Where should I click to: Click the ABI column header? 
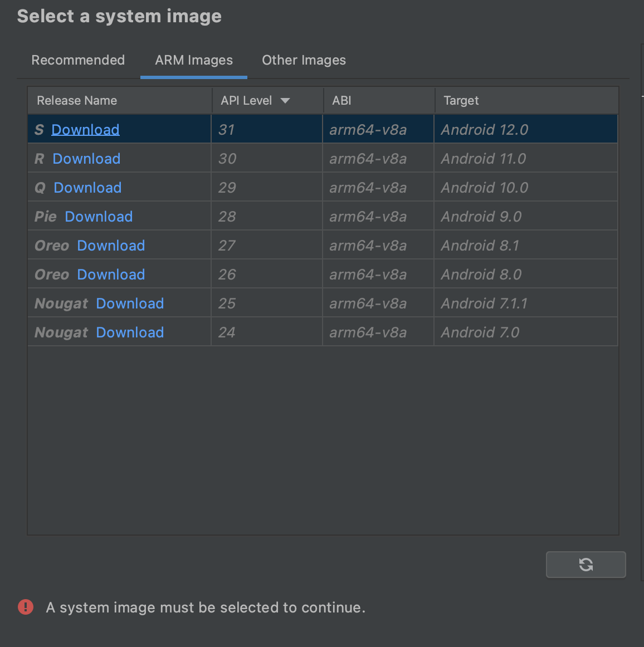341,101
